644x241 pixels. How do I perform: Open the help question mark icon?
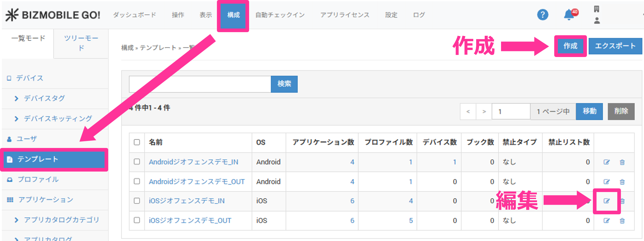[x=543, y=15]
